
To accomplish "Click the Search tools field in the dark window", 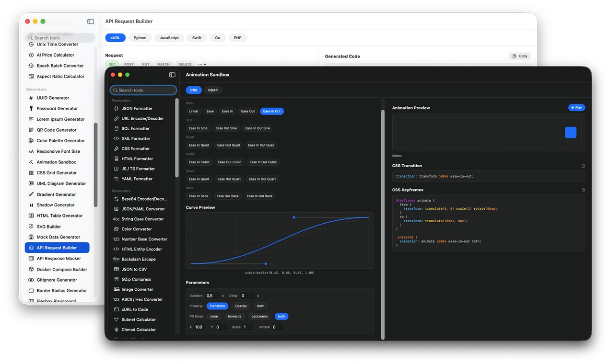I will 144,90.
